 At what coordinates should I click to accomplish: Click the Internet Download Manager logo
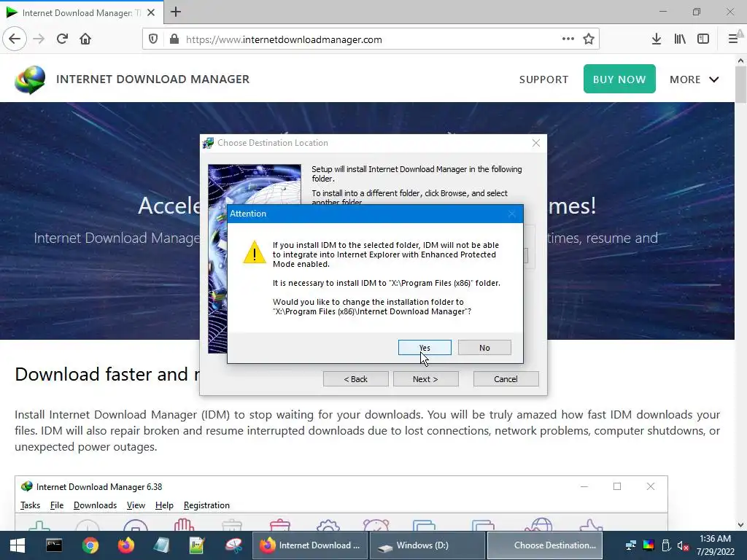pyautogui.click(x=30, y=79)
